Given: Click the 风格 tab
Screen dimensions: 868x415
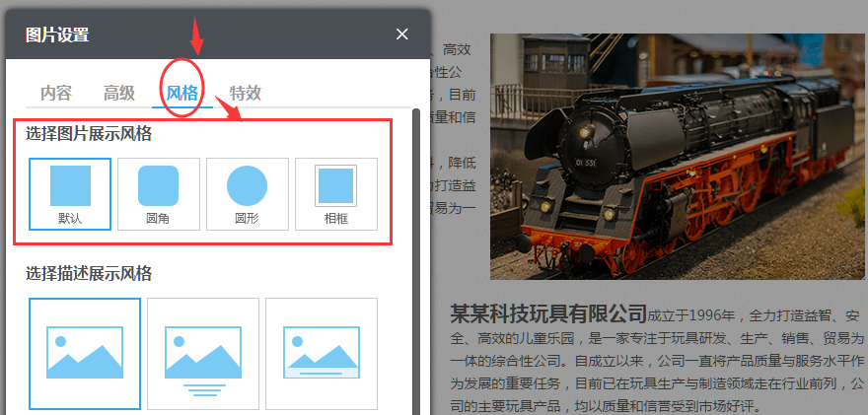Looking at the screenshot, I should coord(182,94).
